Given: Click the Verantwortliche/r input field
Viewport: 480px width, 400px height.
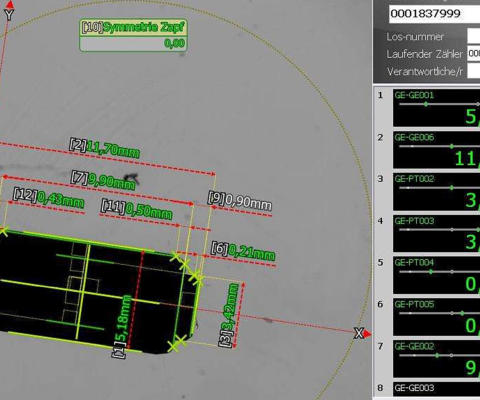Looking at the screenshot, I should [474, 71].
